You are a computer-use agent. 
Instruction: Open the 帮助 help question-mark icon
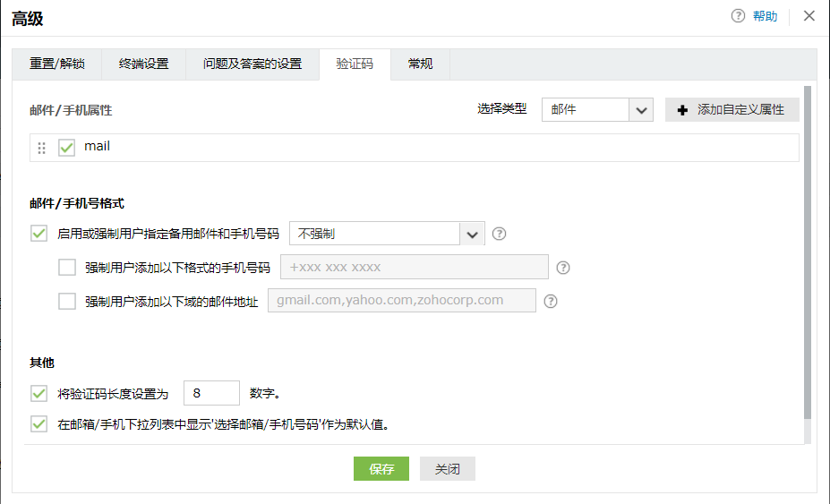(x=738, y=16)
